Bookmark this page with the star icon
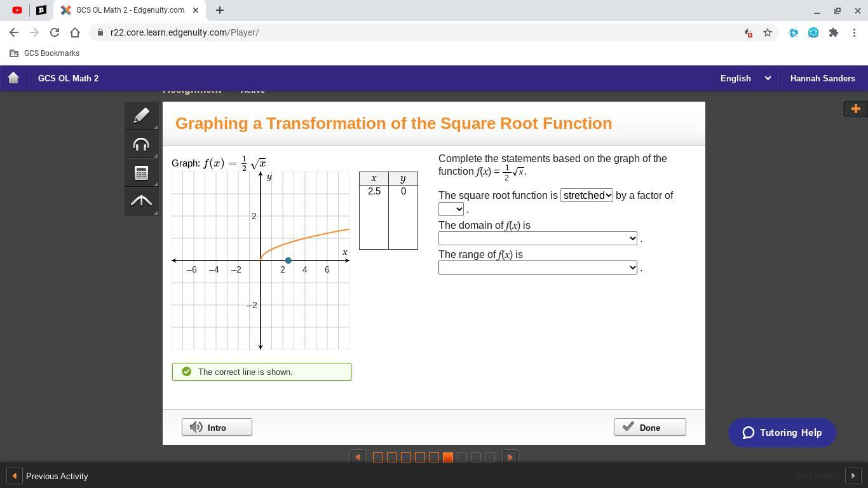The image size is (868, 488). point(768,32)
